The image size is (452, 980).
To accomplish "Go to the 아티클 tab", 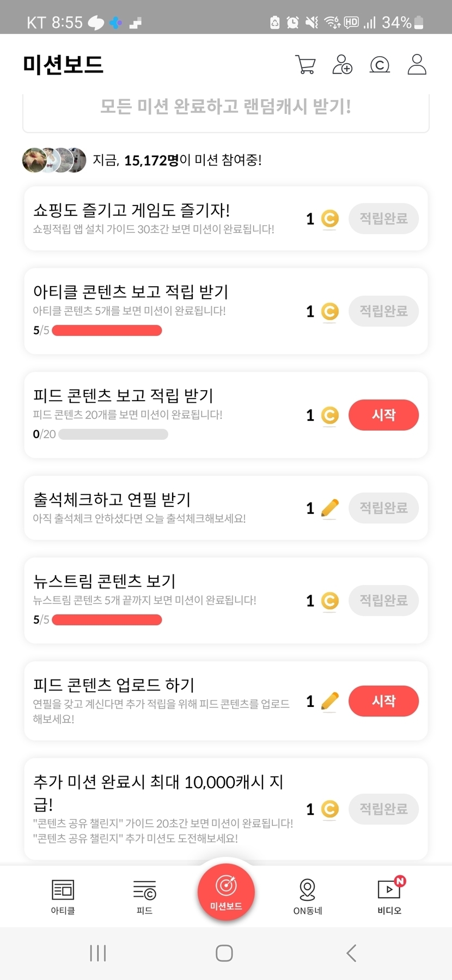I will [x=63, y=897].
